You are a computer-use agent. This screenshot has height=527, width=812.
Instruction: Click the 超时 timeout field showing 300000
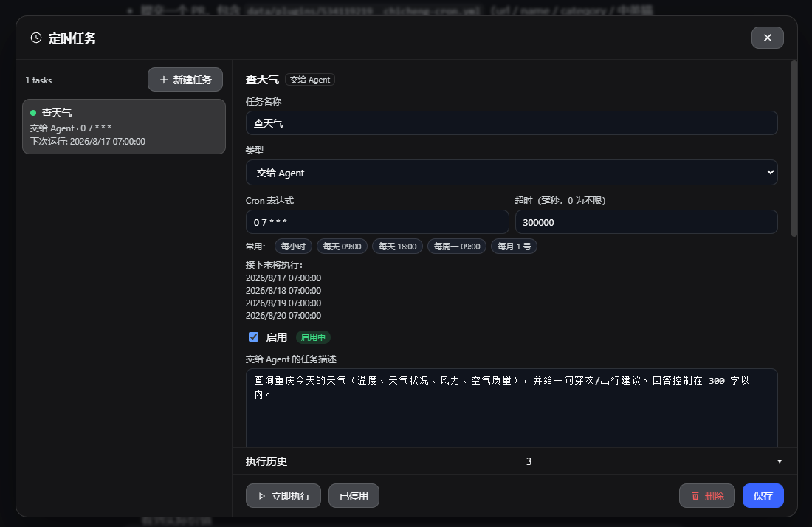647,222
